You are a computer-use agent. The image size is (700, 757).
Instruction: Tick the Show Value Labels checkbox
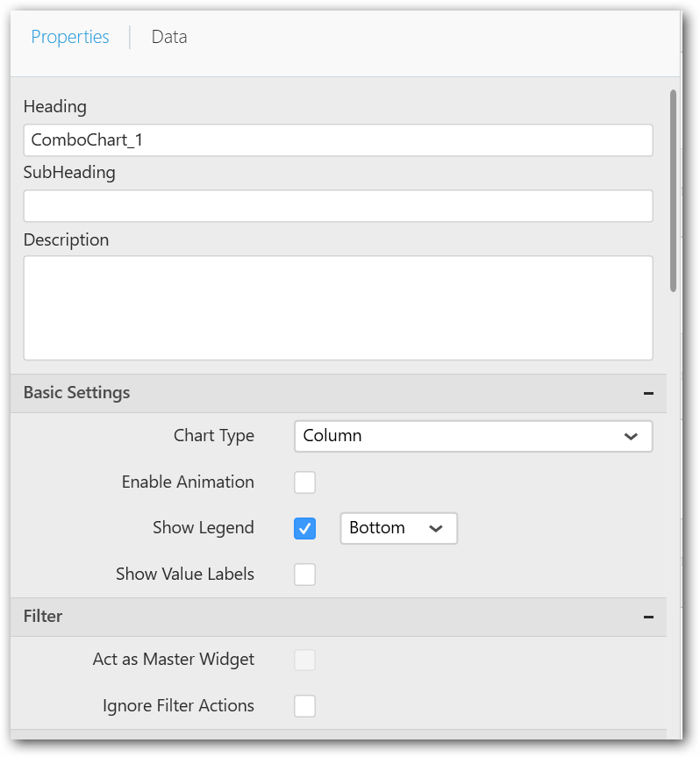[304, 575]
